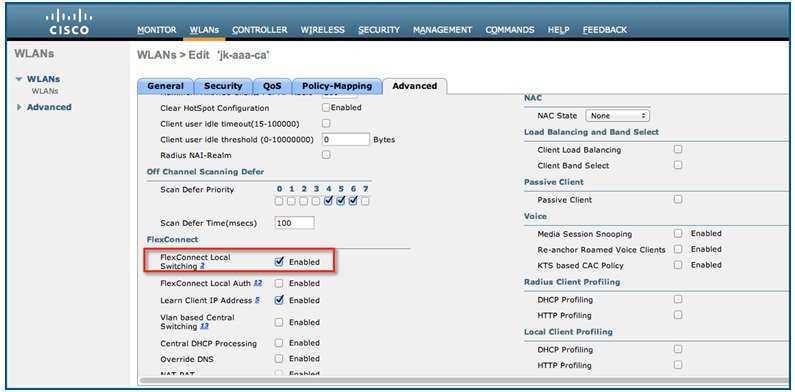Check Scan Defer Priority 1
The width and height of the screenshot is (795, 392).
pos(291,201)
